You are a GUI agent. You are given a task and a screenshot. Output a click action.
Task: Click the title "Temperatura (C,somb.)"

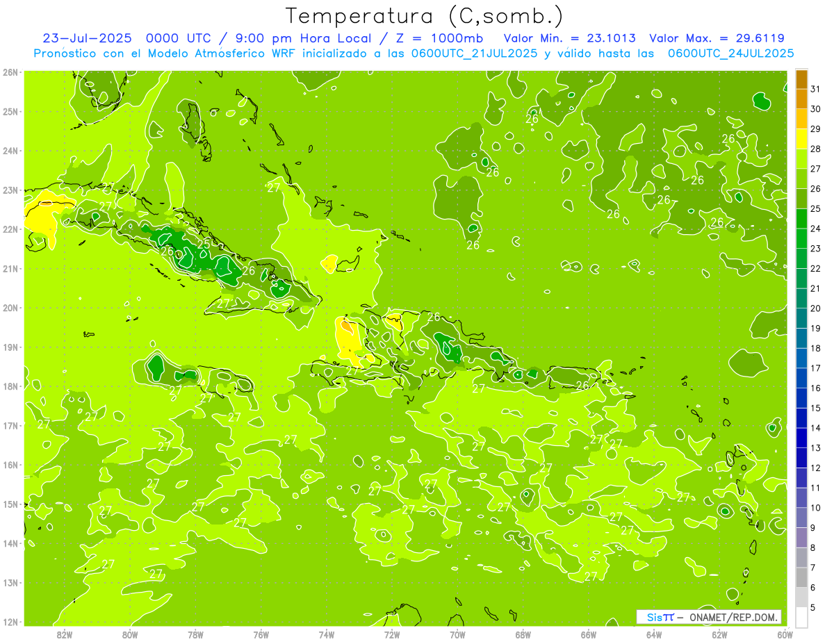click(x=425, y=16)
